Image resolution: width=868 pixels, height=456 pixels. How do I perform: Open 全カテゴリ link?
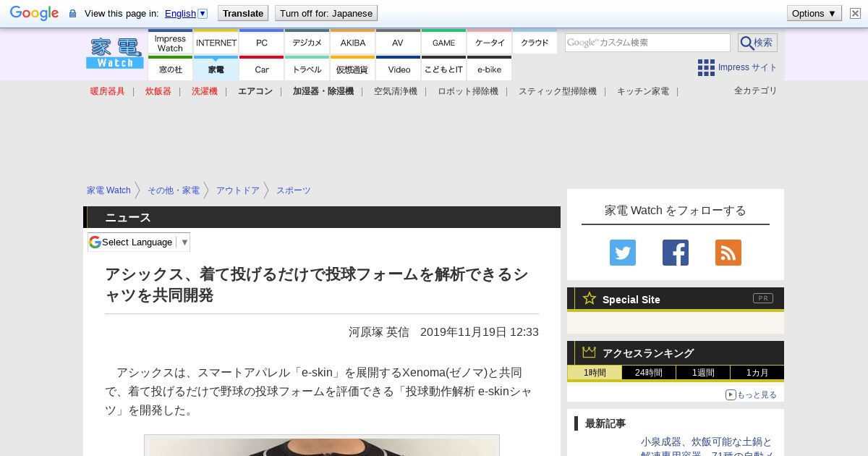[x=756, y=90]
